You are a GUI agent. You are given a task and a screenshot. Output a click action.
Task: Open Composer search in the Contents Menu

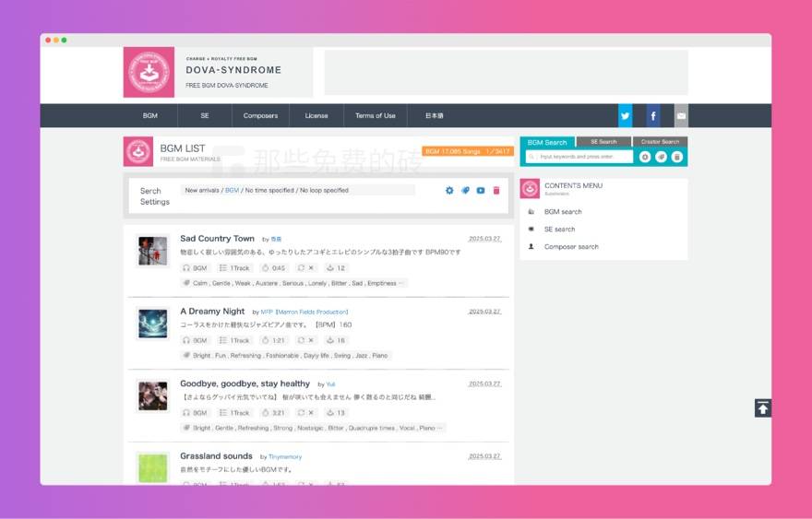pyautogui.click(x=571, y=247)
